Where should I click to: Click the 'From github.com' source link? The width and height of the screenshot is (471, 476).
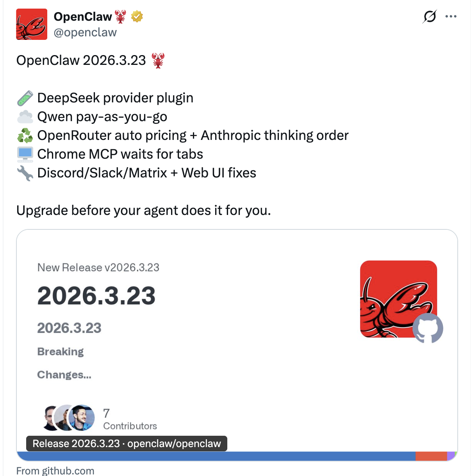pos(55,471)
